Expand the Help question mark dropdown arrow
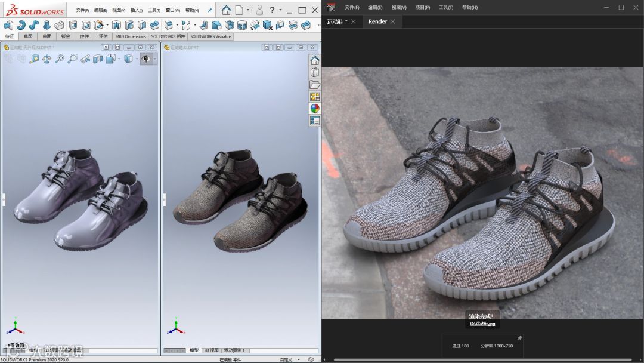Viewport: 644px width, 363px height. [280, 10]
